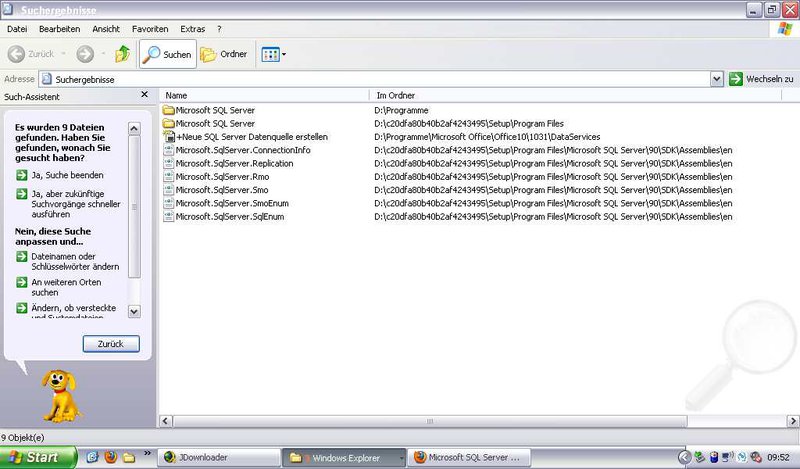Select Microsoft.SqlServer.Smo file icon

tap(169, 190)
